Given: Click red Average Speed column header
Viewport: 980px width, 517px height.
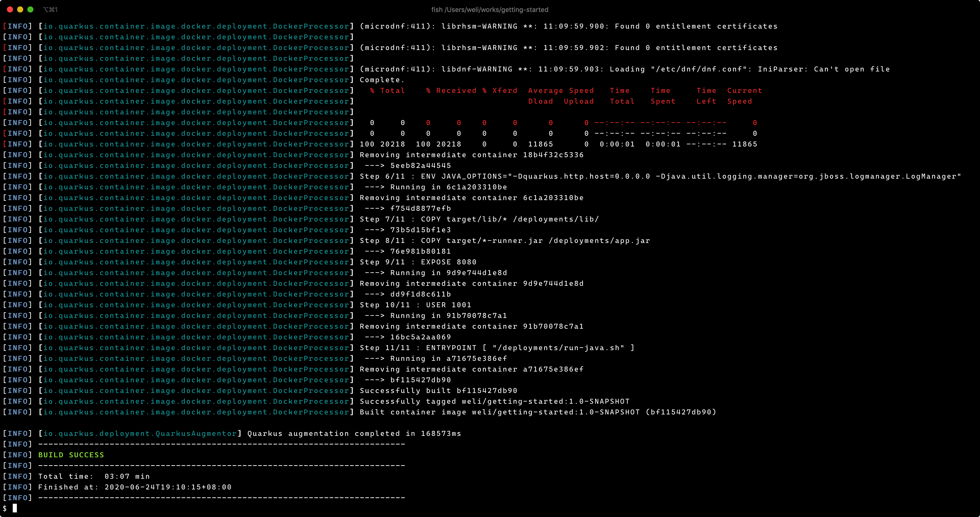Looking at the screenshot, I should [x=561, y=91].
